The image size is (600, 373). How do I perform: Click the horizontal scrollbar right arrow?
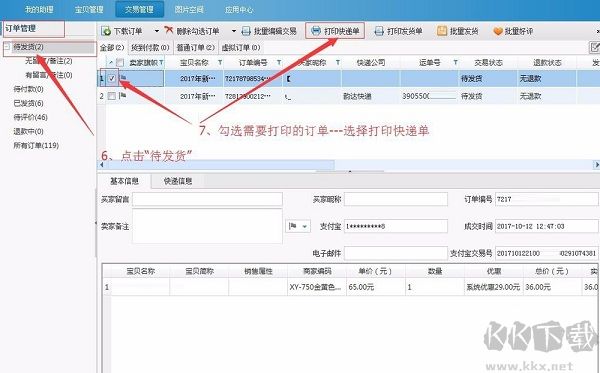(x=597, y=165)
